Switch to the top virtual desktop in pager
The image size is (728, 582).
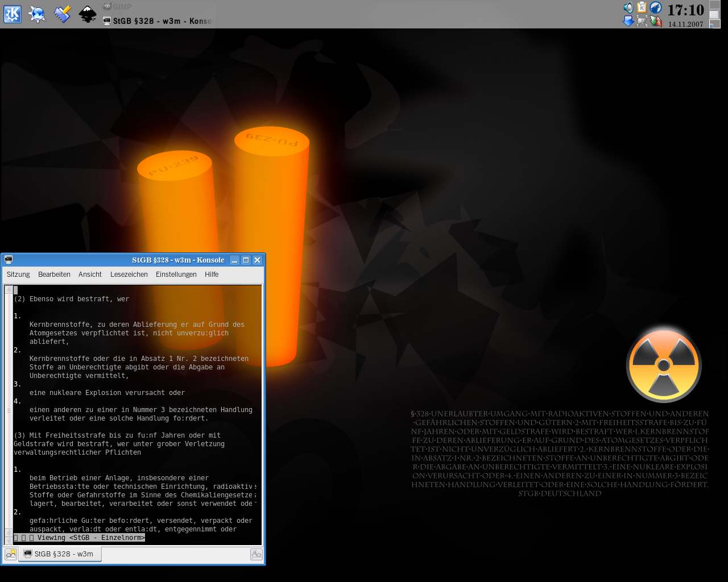[714, 5]
